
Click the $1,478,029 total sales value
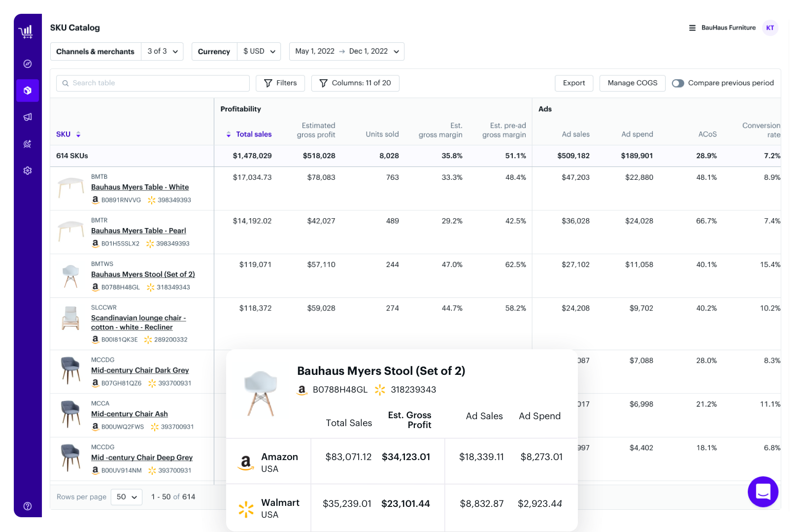252,156
